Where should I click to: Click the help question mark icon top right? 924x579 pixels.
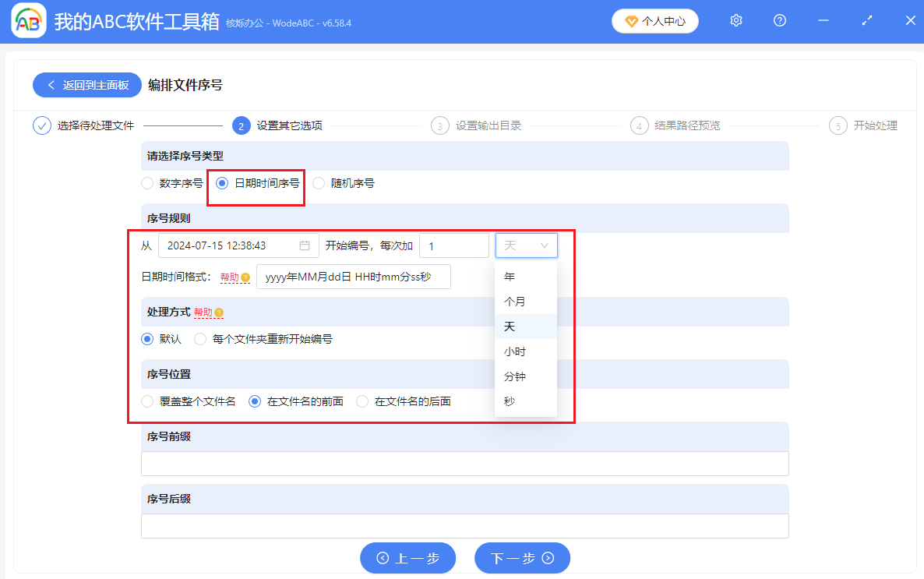(x=779, y=20)
